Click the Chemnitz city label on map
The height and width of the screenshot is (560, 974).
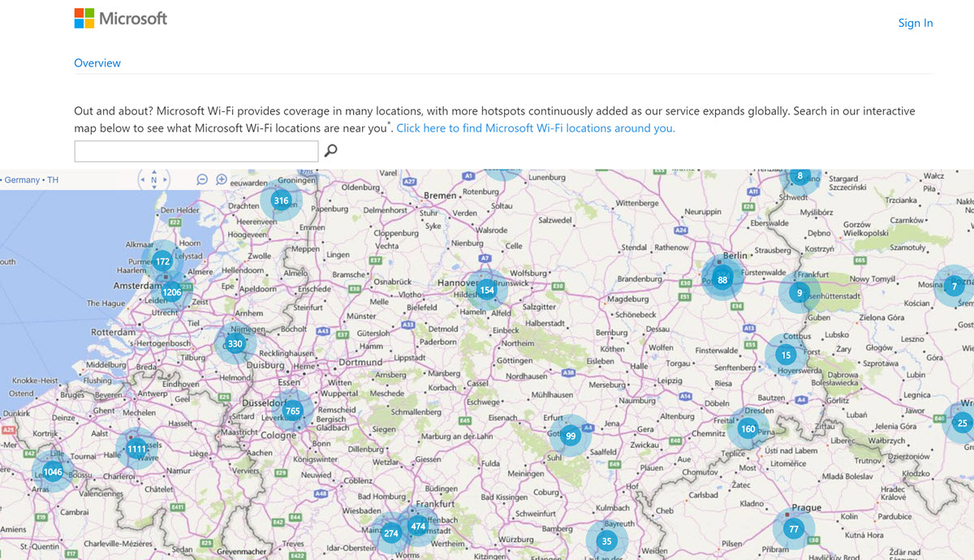pos(708,433)
